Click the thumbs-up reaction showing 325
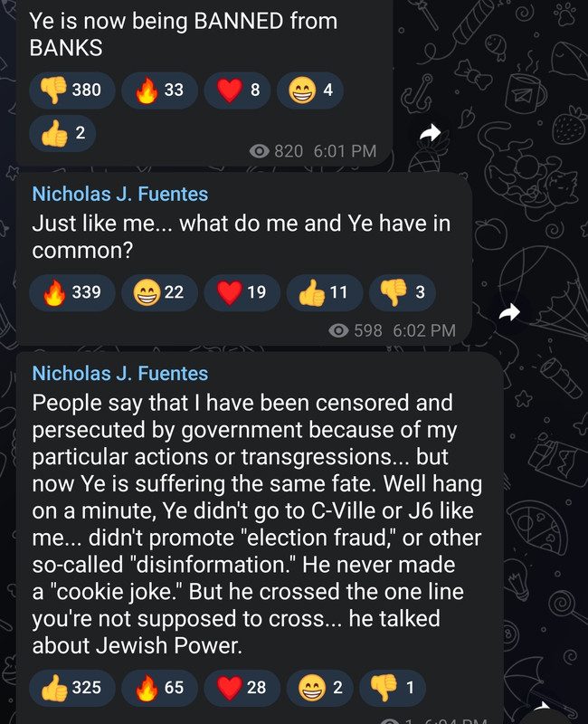Viewport: 588px width, 724px height. click(x=71, y=688)
